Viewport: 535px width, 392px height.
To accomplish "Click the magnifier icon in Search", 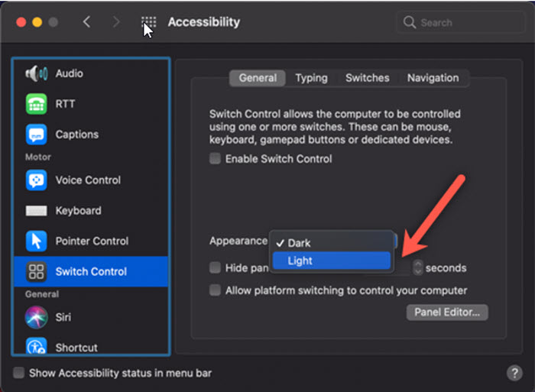I will 409,22.
